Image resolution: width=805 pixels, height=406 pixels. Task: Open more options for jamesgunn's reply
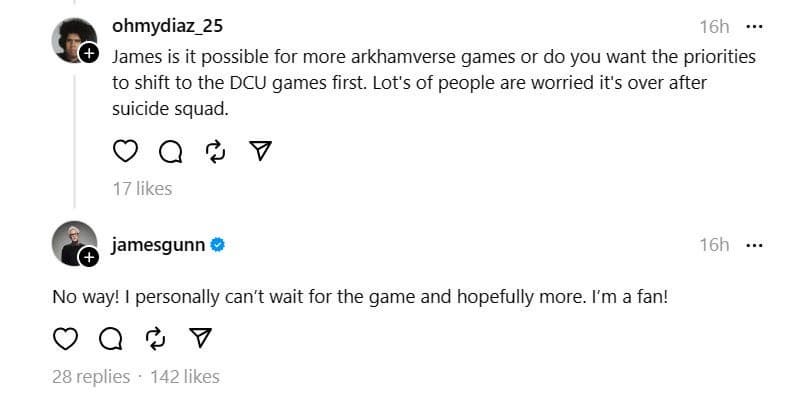click(754, 245)
